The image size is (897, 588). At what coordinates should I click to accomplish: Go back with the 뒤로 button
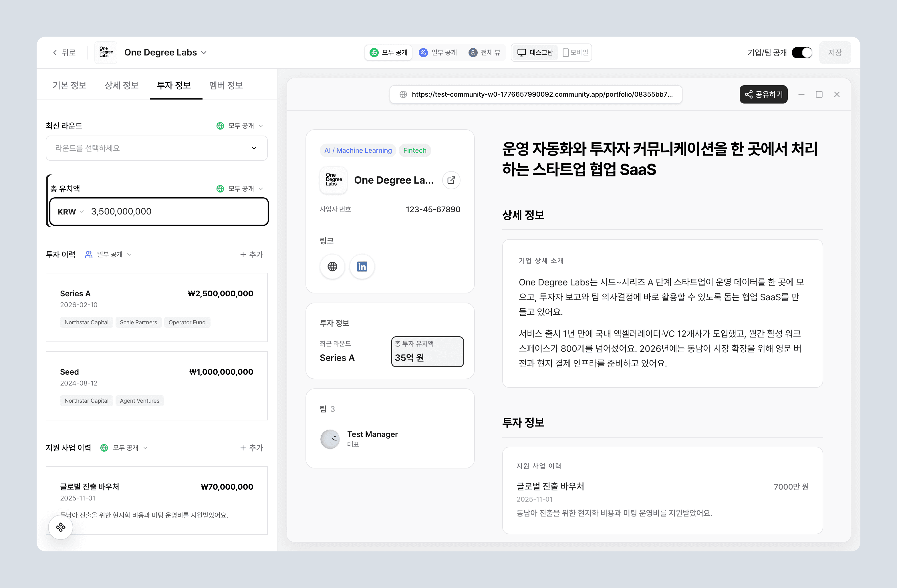point(64,52)
